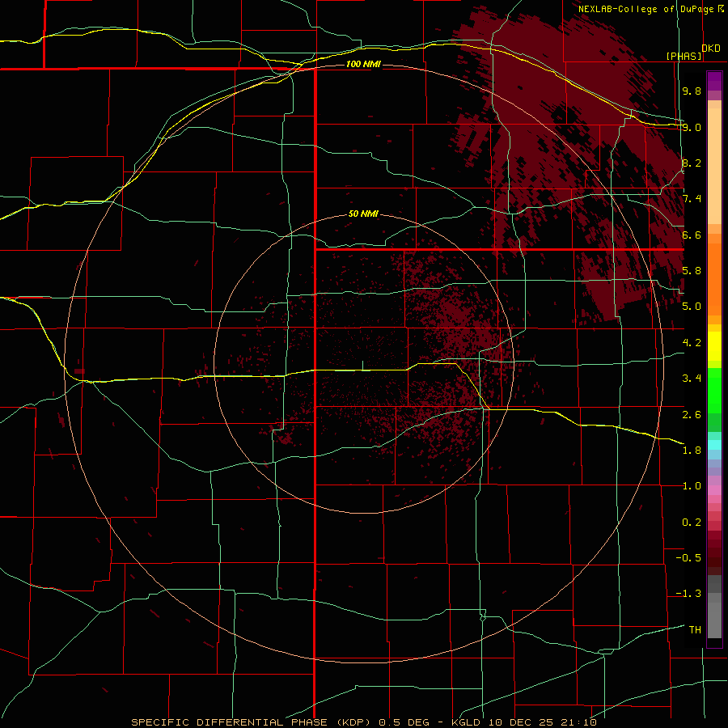Click the 8.2 scale value
Image resolution: width=728 pixels, height=728 pixels.
692,163
